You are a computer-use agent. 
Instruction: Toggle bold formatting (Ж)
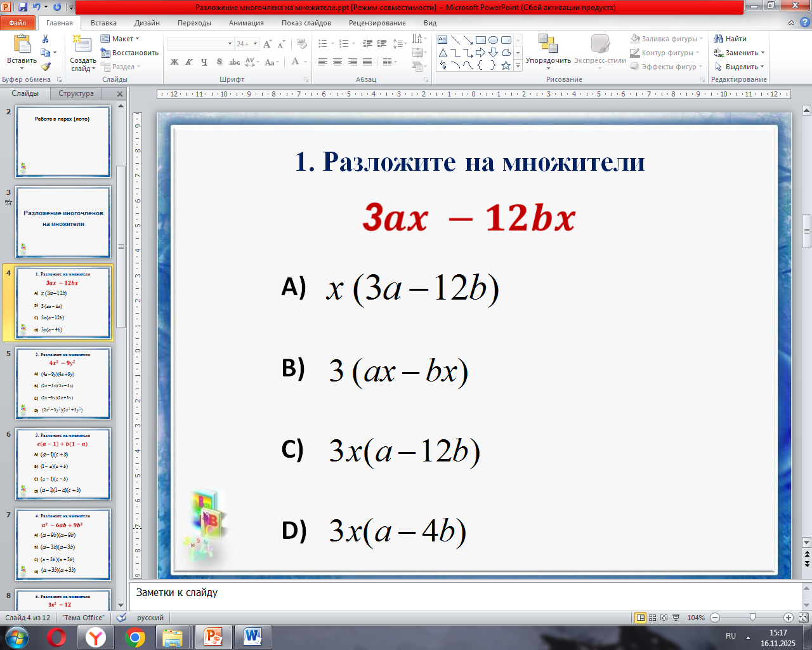click(174, 62)
